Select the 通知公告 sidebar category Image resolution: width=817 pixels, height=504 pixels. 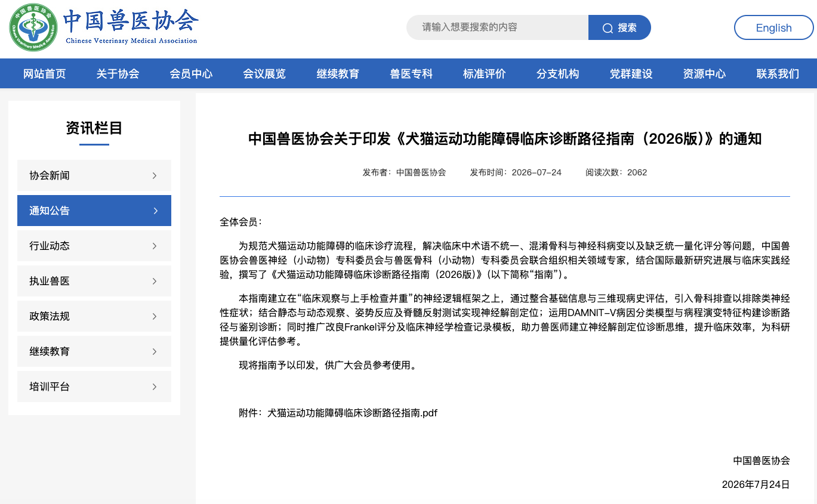tap(94, 211)
